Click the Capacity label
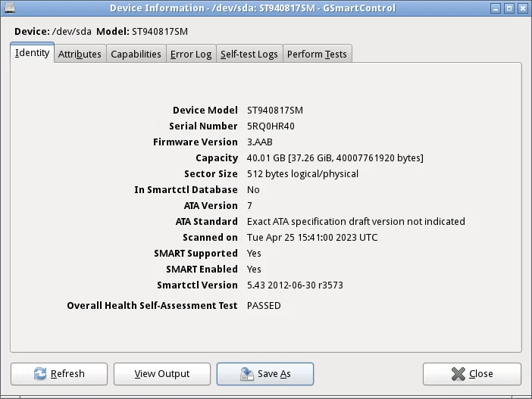 217,158
